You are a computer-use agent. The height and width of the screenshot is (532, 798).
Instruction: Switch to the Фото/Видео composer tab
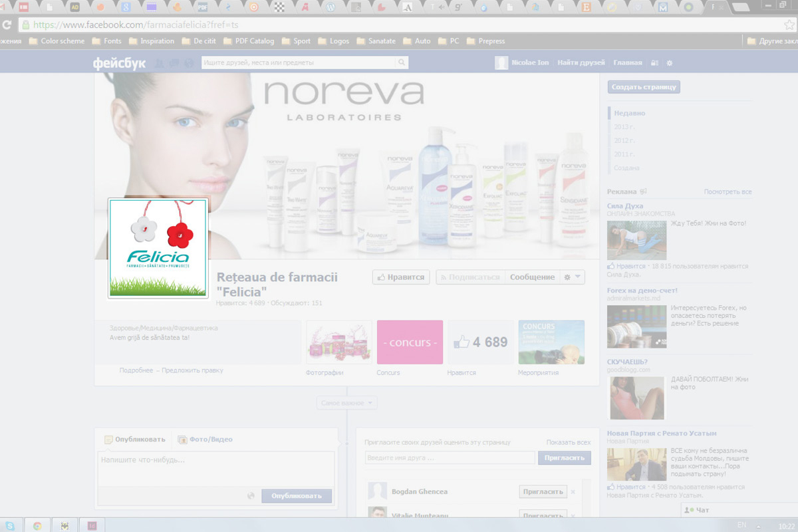205,440
